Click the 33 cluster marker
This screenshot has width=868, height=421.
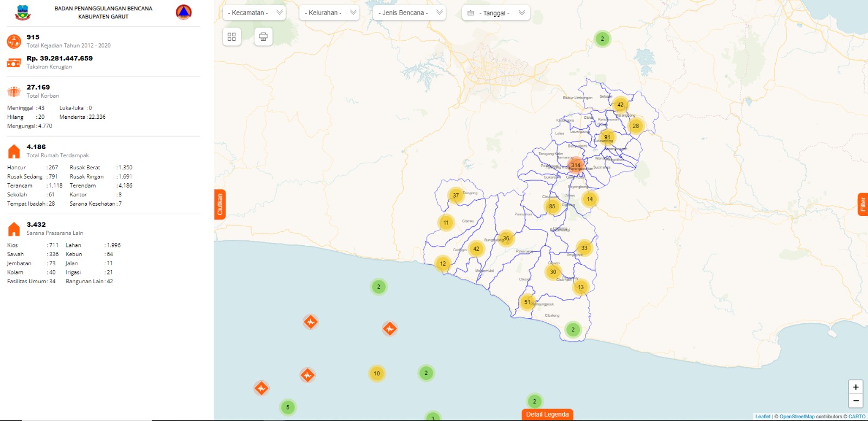click(x=584, y=248)
